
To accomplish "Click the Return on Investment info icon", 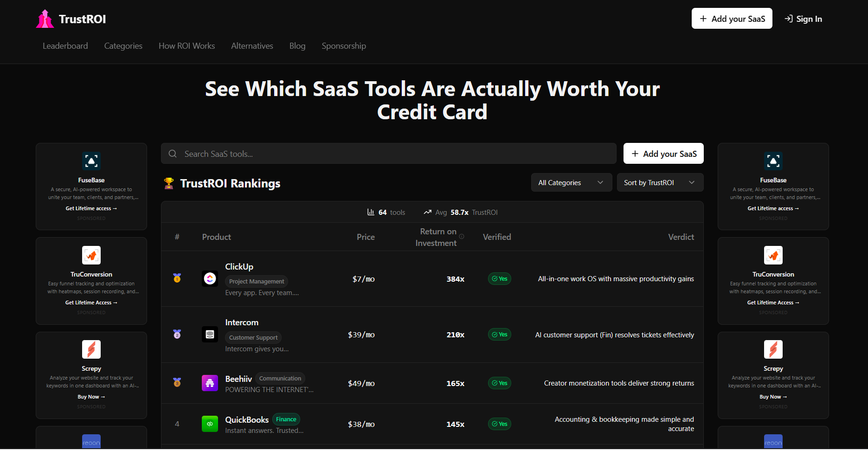I will tap(462, 237).
